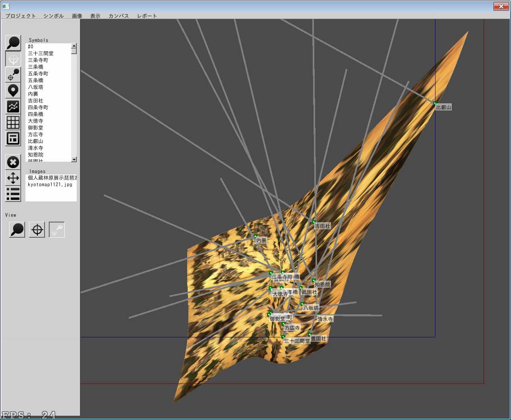Select the map pin marker tool
The image size is (511, 420).
13,91
